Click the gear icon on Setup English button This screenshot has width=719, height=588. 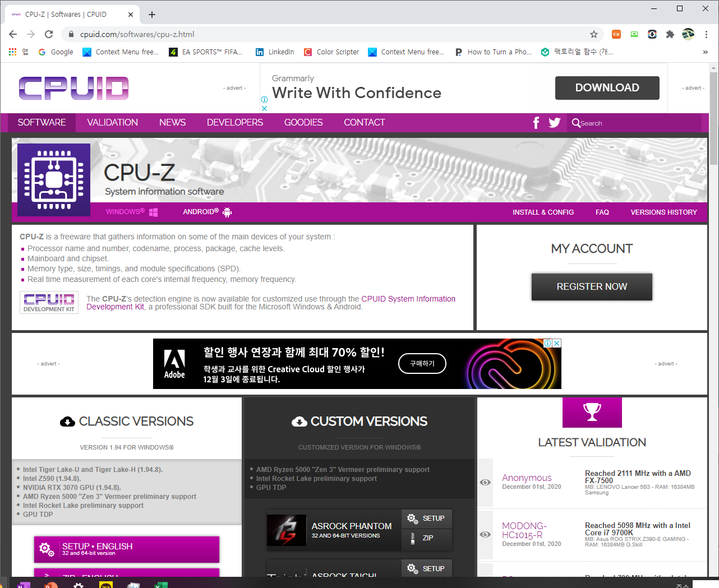tap(47, 549)
